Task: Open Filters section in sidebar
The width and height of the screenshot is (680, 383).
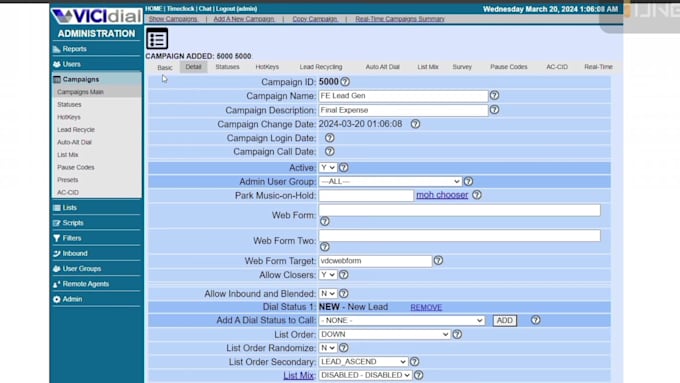Action: coord(72,238)
